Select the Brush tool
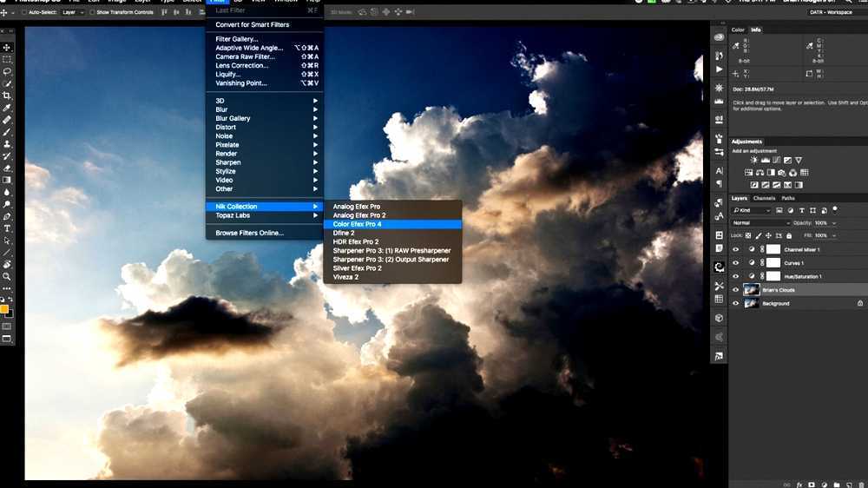The height and width of the screenshot is (488, 868). pos(7,132)
